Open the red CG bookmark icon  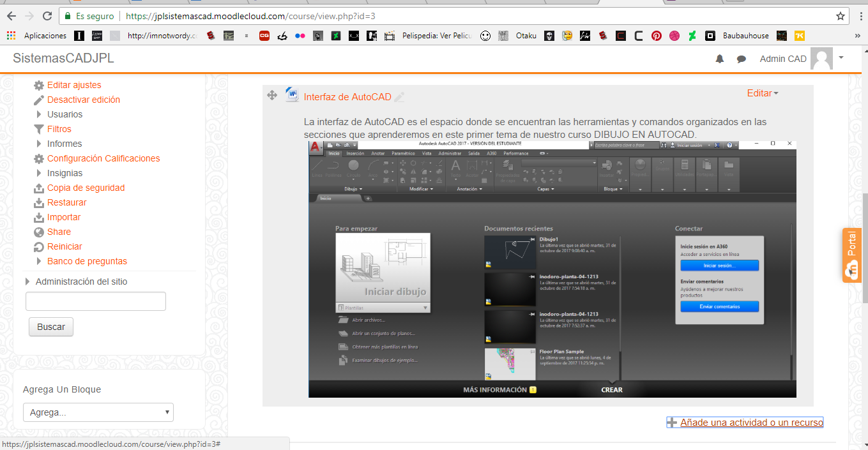click(x=264, y=36)
